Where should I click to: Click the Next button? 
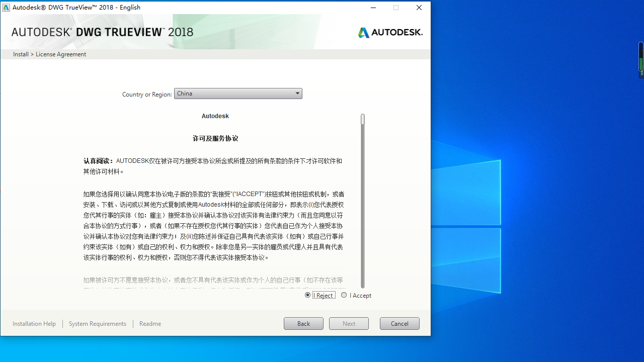point(349,323)
